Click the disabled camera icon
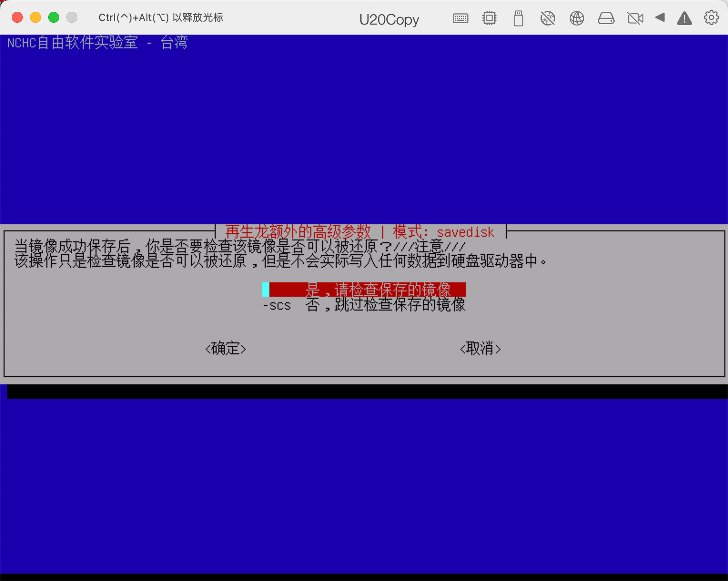728x581 pixels. pyautogui.click(x=635, y=18)
